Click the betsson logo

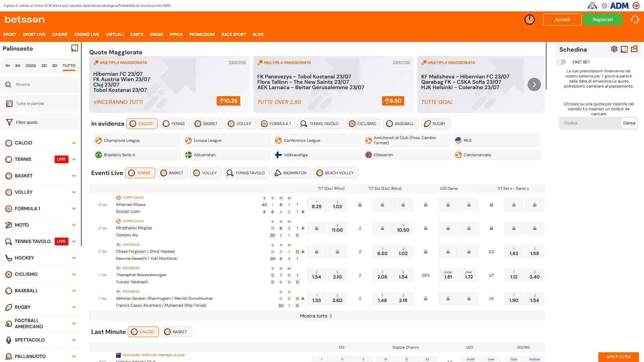24,20
